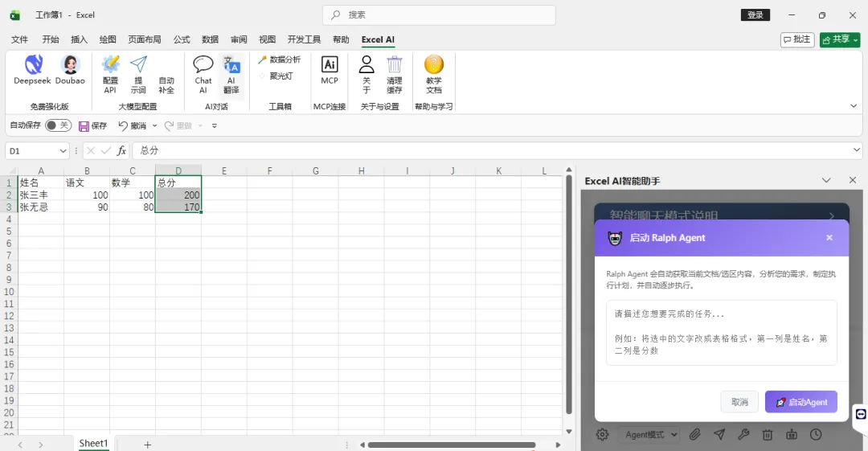
Task: Toggle the 自动保存 switch
Action: coord(58,125)
